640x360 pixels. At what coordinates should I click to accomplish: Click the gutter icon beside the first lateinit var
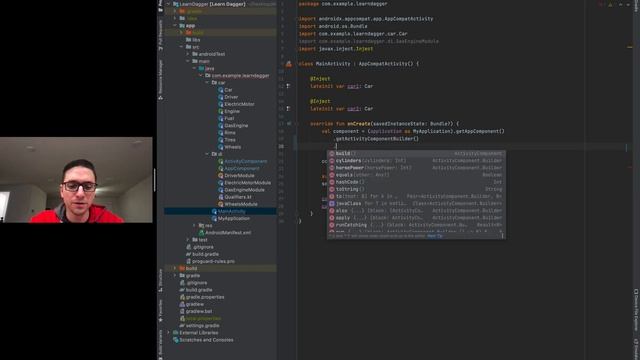tap(288, 86)
